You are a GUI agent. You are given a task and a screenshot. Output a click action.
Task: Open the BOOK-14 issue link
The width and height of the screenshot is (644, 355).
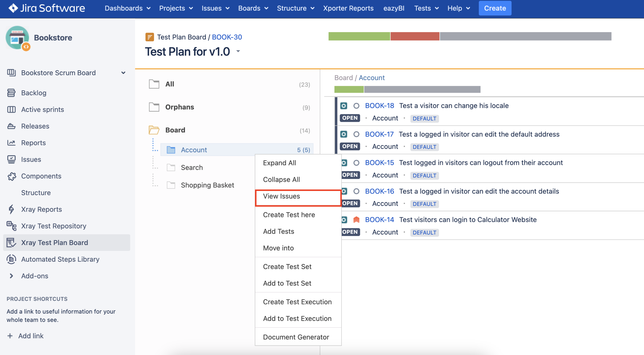click(379, 220)
